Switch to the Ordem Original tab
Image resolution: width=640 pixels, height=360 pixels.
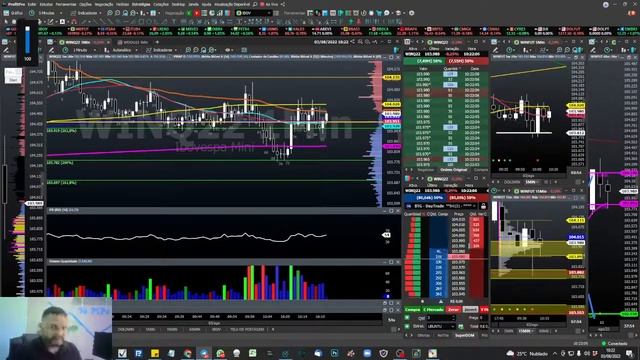(453, 170)
